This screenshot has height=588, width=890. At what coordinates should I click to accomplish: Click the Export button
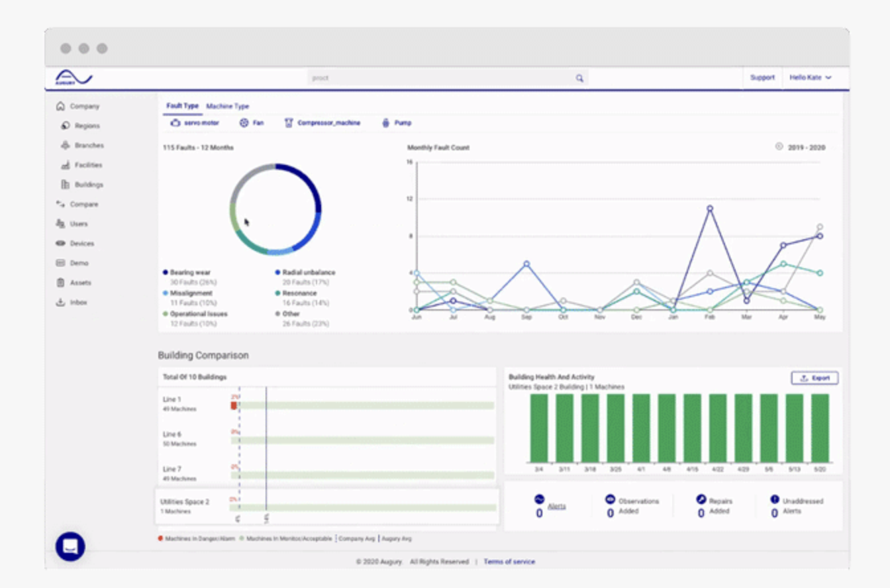pos(815,378)
